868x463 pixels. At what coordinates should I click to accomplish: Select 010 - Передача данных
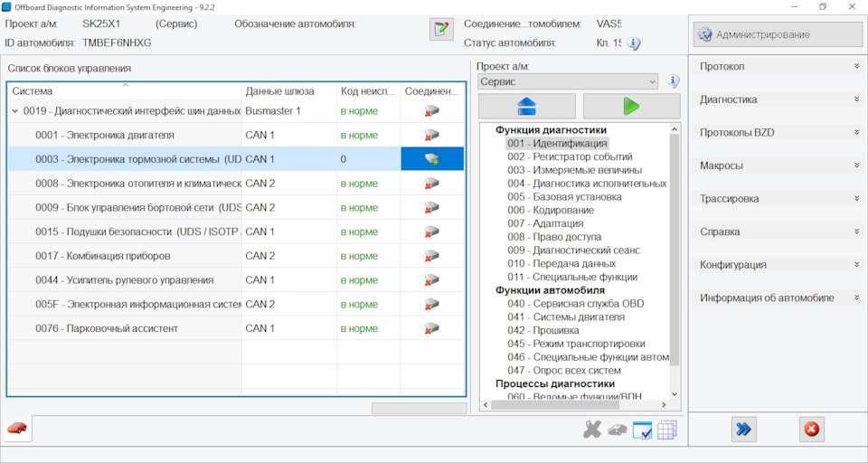point(561,264)
